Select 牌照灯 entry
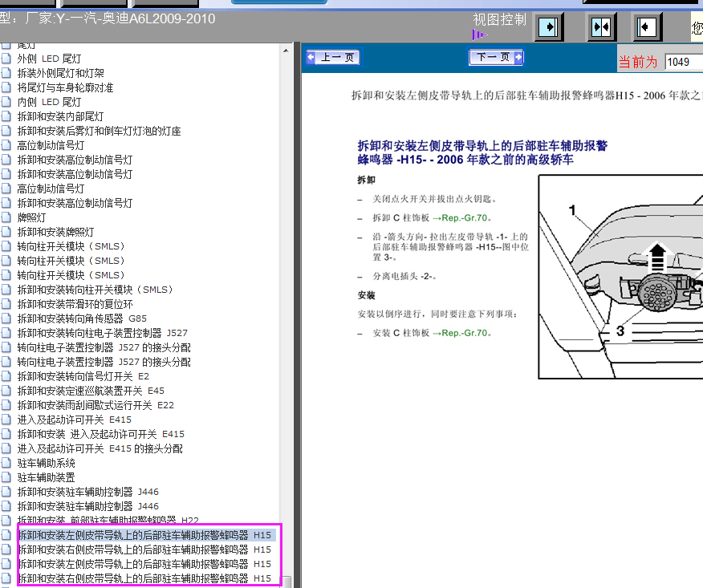 [31, 217]
